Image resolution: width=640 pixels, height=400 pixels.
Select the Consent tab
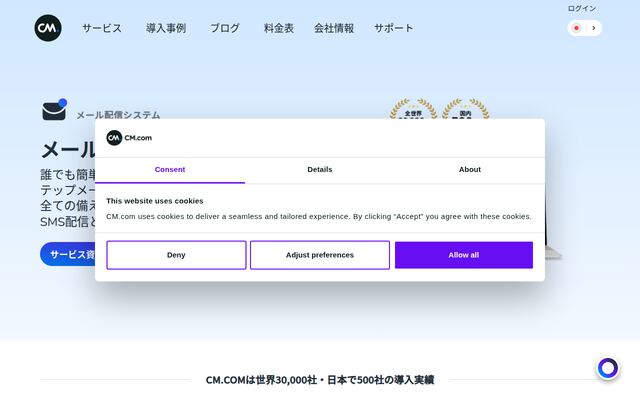[x=170, y=170]
